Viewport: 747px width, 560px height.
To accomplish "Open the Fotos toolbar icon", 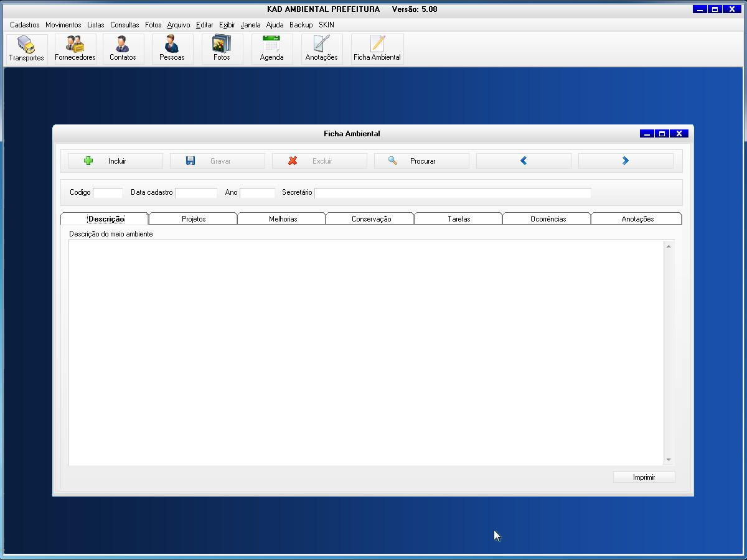I will point(222,49).
